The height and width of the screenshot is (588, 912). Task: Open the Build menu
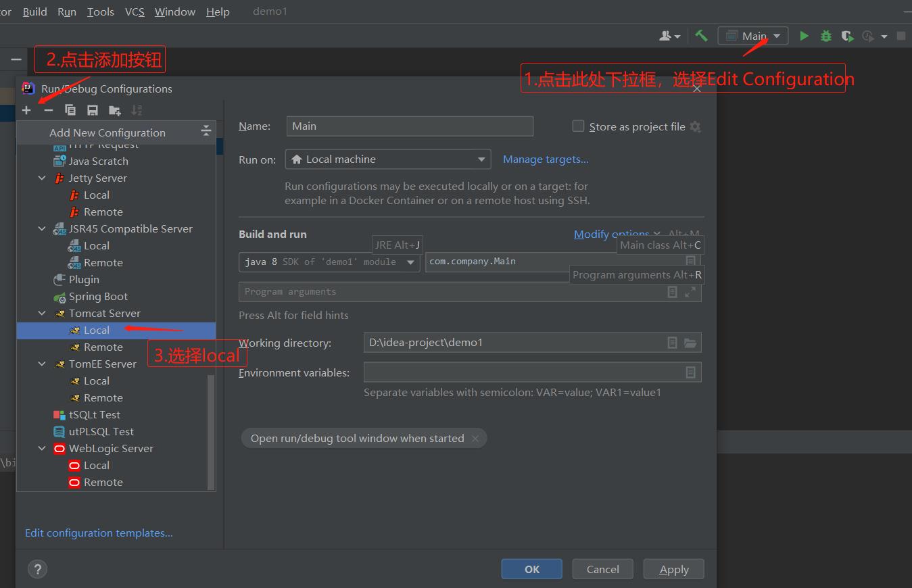click(34, 11)
